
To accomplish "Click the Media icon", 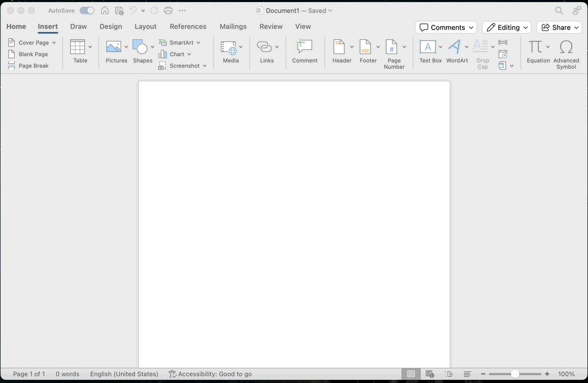I will coord(228,48).
